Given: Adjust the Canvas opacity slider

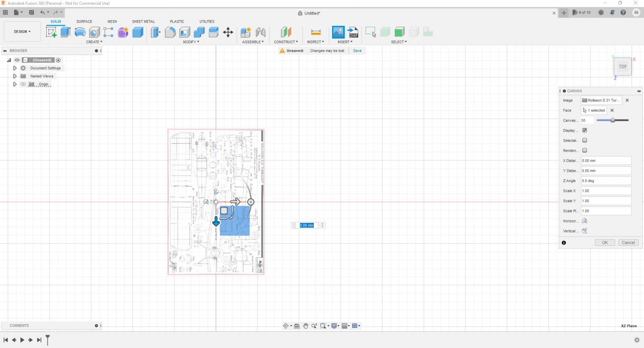Looking at the screenshot, I should [613, 120].
